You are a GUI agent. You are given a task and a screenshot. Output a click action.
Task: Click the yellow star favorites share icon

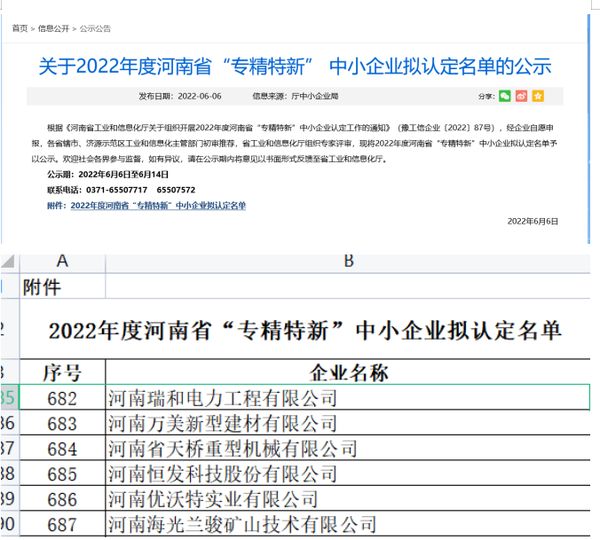tap(538, 96)
